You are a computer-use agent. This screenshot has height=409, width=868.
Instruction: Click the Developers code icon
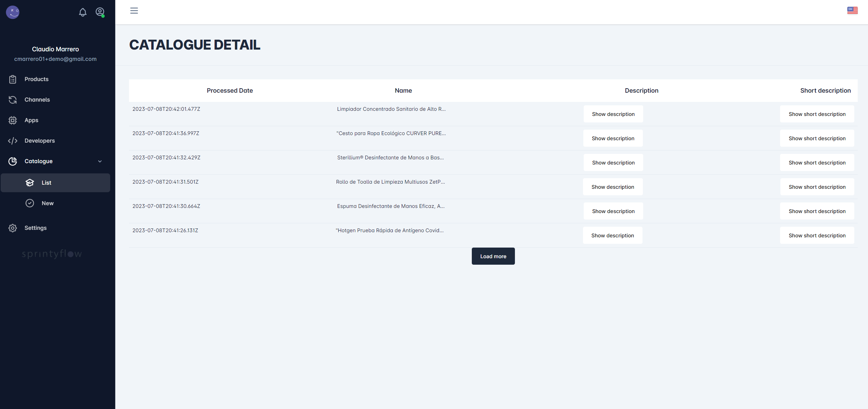click(13, 141)
